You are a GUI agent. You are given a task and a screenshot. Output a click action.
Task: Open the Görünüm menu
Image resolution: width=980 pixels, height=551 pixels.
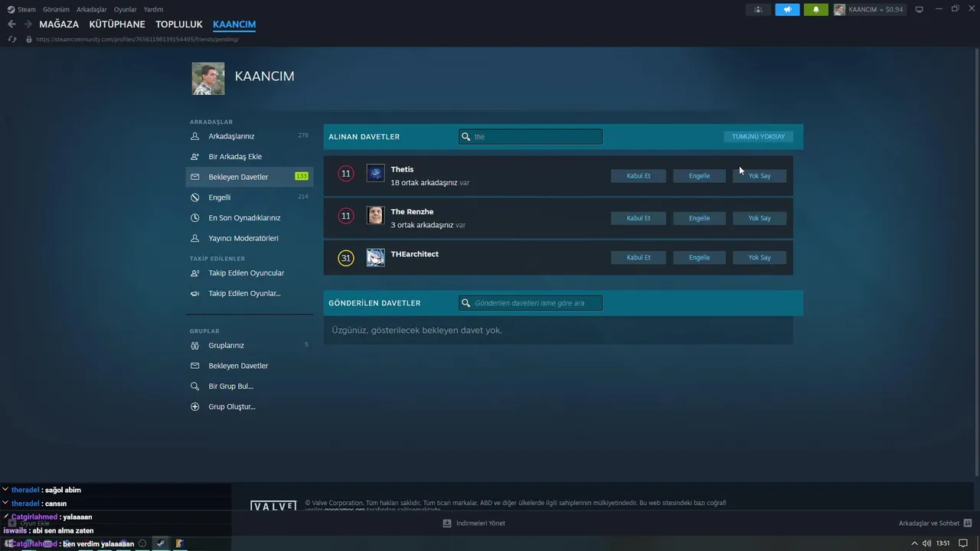tap(56, 9)
